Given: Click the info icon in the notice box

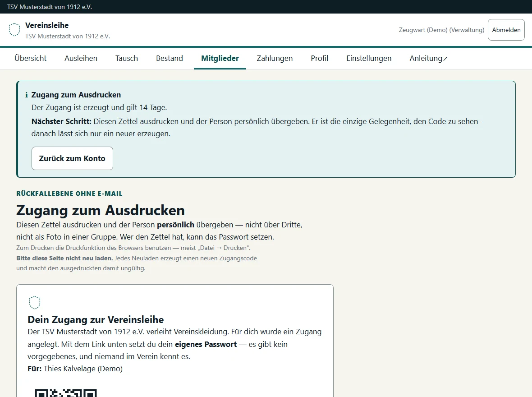Looking at the screenshot, I should pos(27,95).
